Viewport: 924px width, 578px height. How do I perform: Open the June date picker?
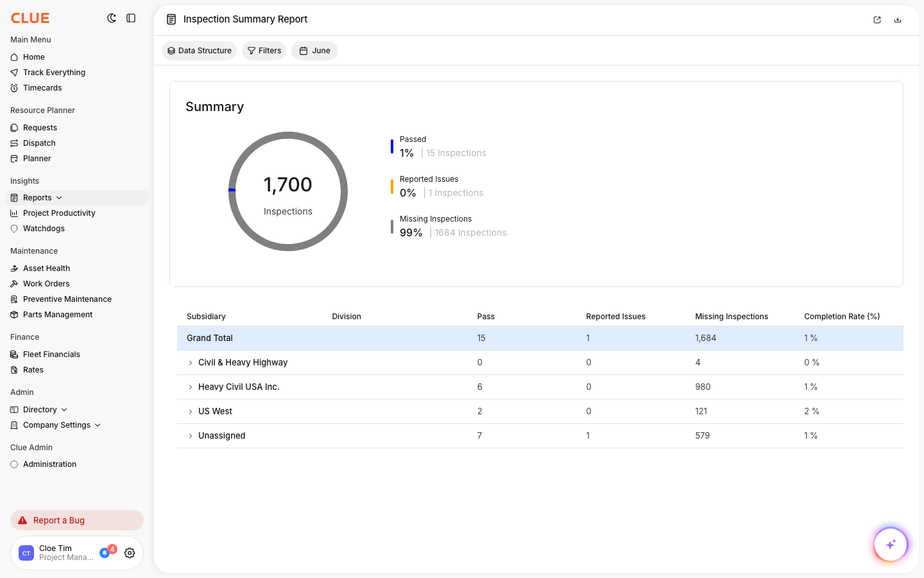tap(314, 51)
